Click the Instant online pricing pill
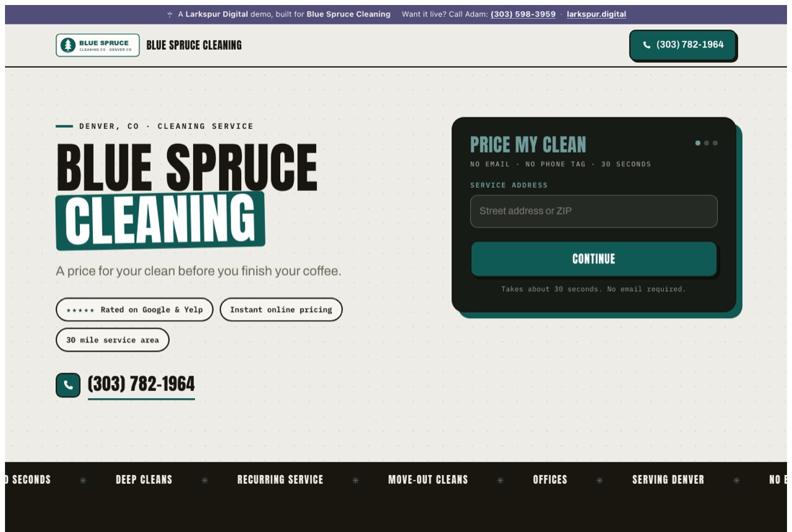This screenshot has height=532, width=792. click(281, 310)
